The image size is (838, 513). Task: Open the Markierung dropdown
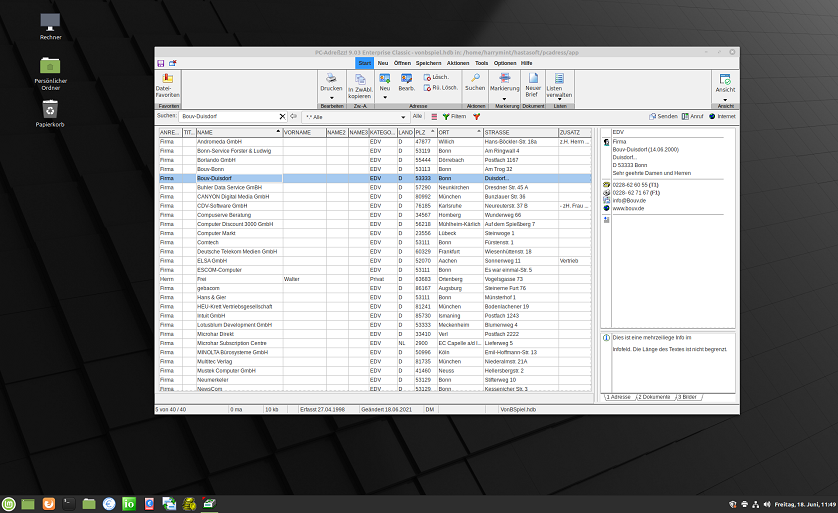pos(506,97)
